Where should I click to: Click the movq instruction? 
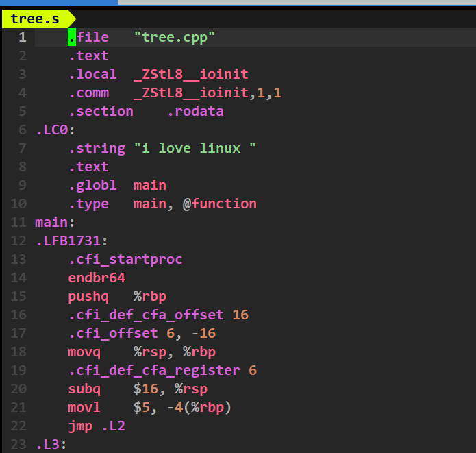(84, 352)
